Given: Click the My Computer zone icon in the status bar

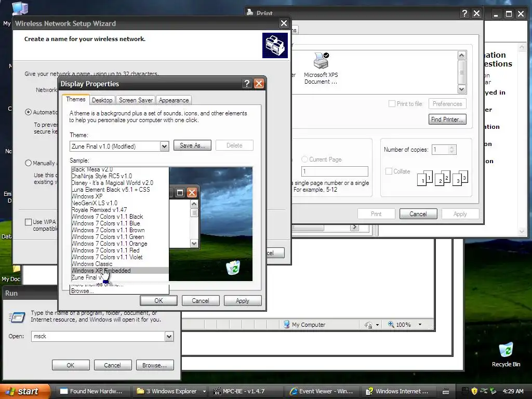Looking at the screenshot, I should (286, 324).
